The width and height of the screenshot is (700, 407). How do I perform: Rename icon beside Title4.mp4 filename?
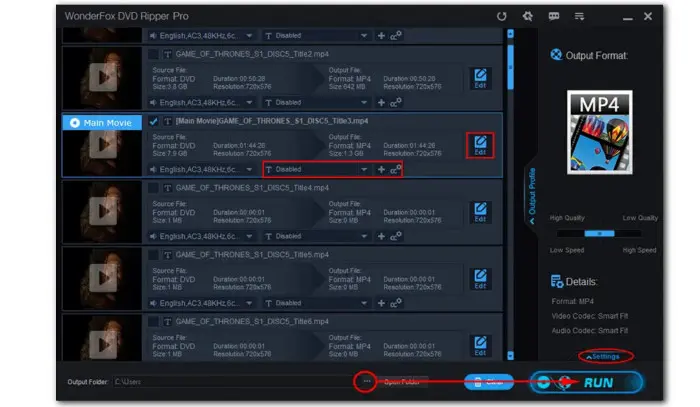click(x=167, y=188)
